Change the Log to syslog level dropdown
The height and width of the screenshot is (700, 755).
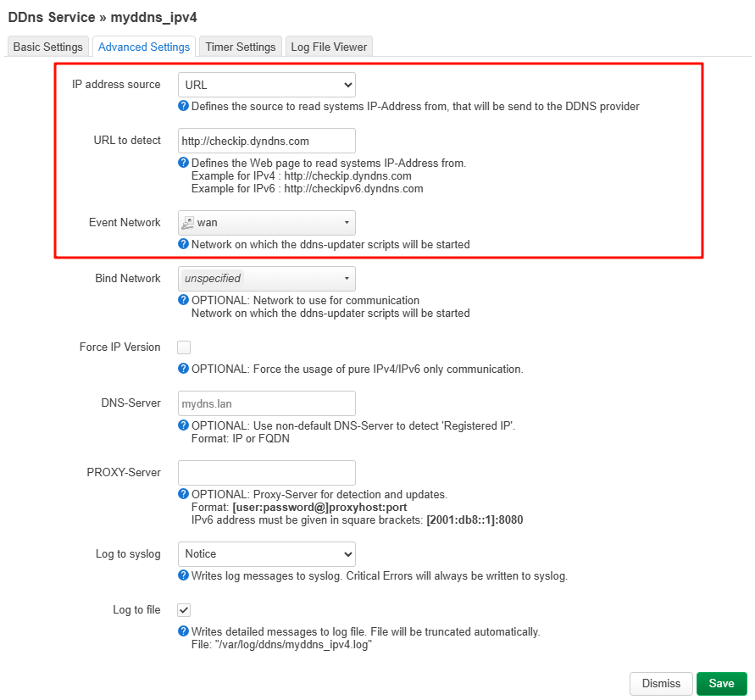coord(266,554)
